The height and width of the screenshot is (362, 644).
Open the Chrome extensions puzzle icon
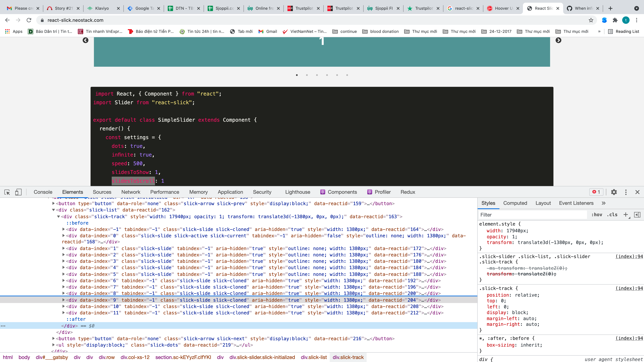615,20
